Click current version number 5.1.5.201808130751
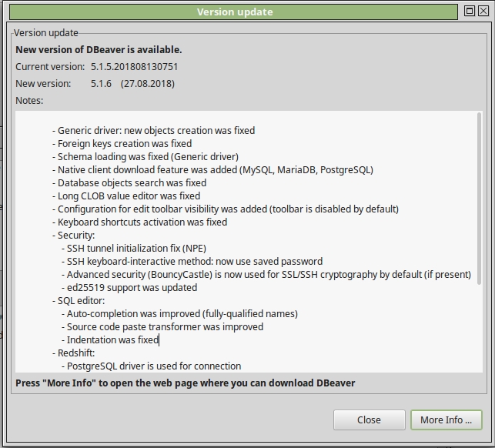Screen dimensions: 495x448 point(135,67)
